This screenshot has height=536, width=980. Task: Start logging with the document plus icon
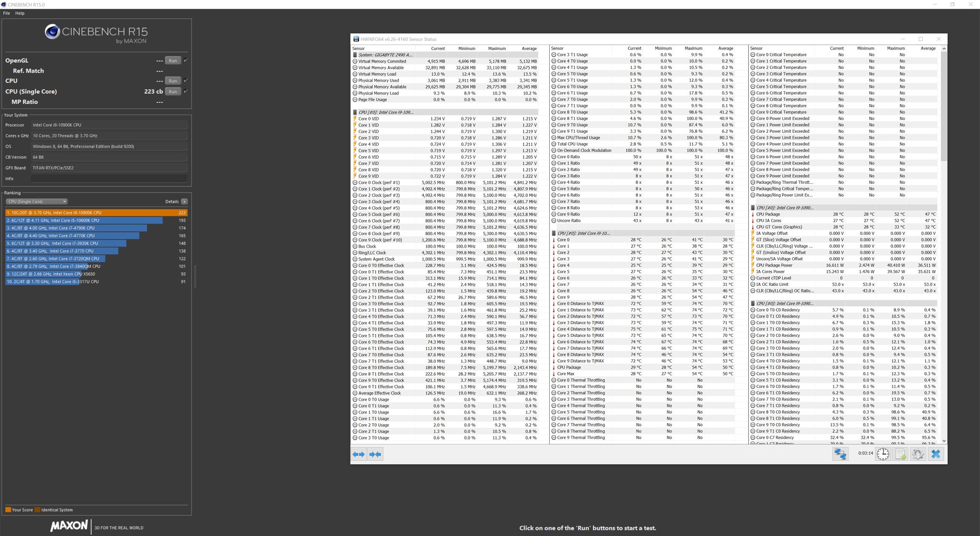[901, 454]
